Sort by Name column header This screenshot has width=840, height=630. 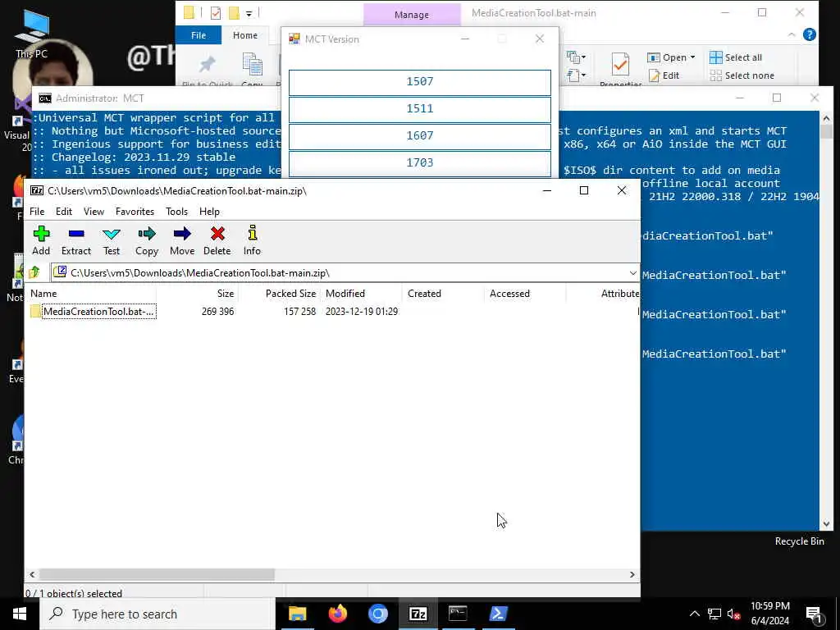(x=92, y=294)
